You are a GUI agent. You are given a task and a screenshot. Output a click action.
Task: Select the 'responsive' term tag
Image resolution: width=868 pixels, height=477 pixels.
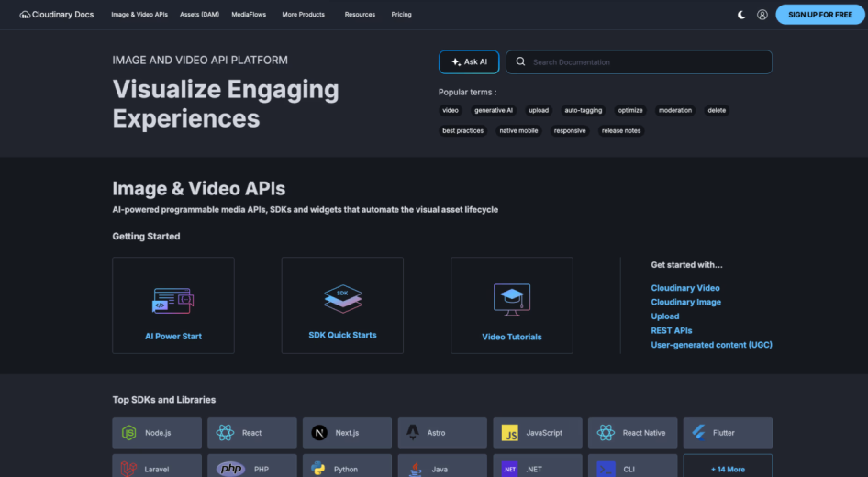coord(570,130)
